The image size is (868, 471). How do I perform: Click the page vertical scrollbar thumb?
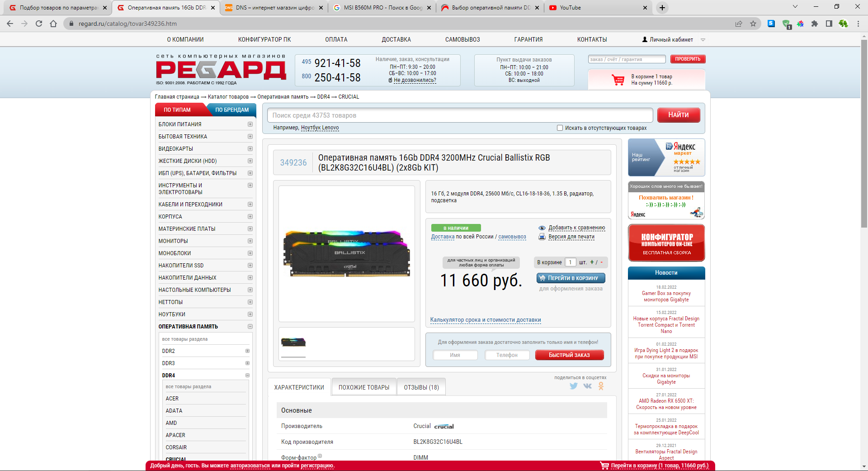(x=864, y=133)
